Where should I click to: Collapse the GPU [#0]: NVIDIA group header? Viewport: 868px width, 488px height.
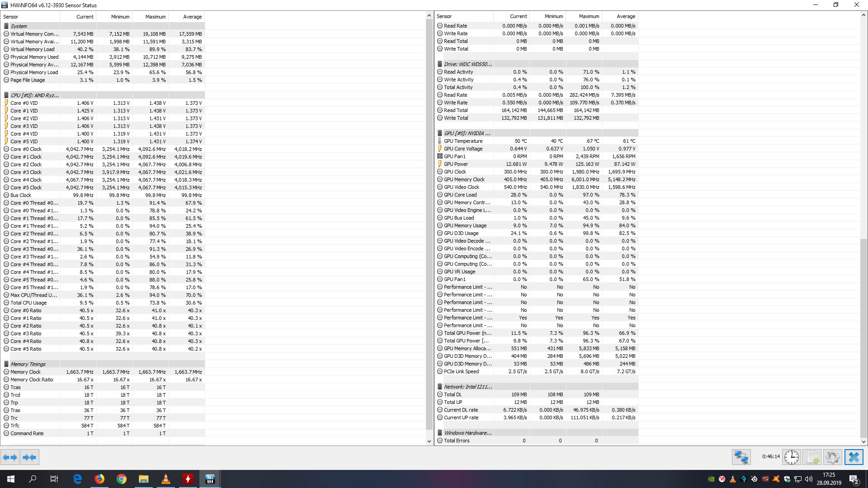[467, 133]
